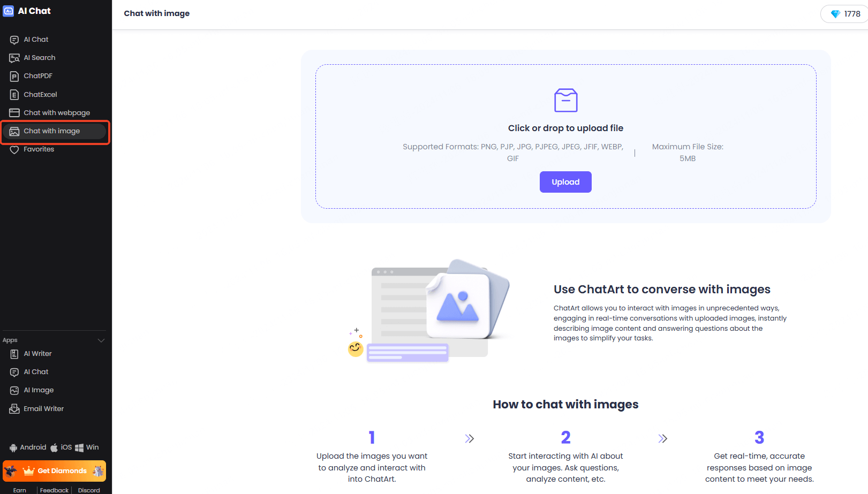Click the speech bubble icon beside top AI Chat
The height and width of the screenshot is (494, 868).
click(x=14, y=40)
